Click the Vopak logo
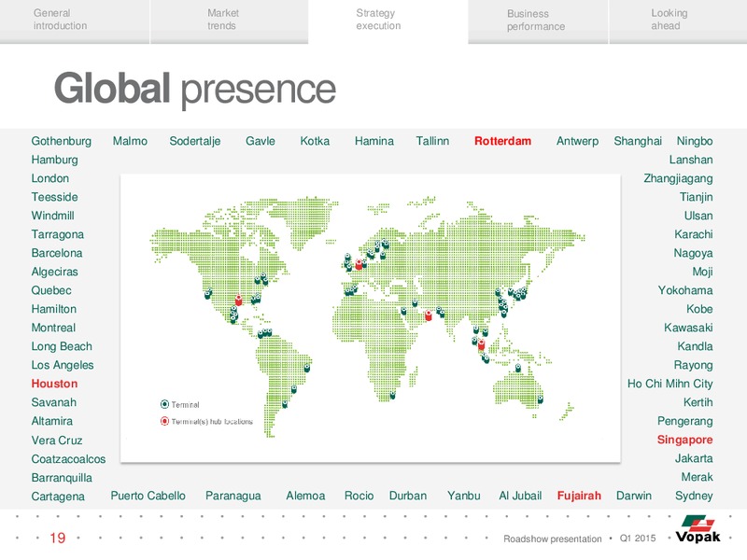Viewport: 747px width, 560px height. click(x=698, y=528)
